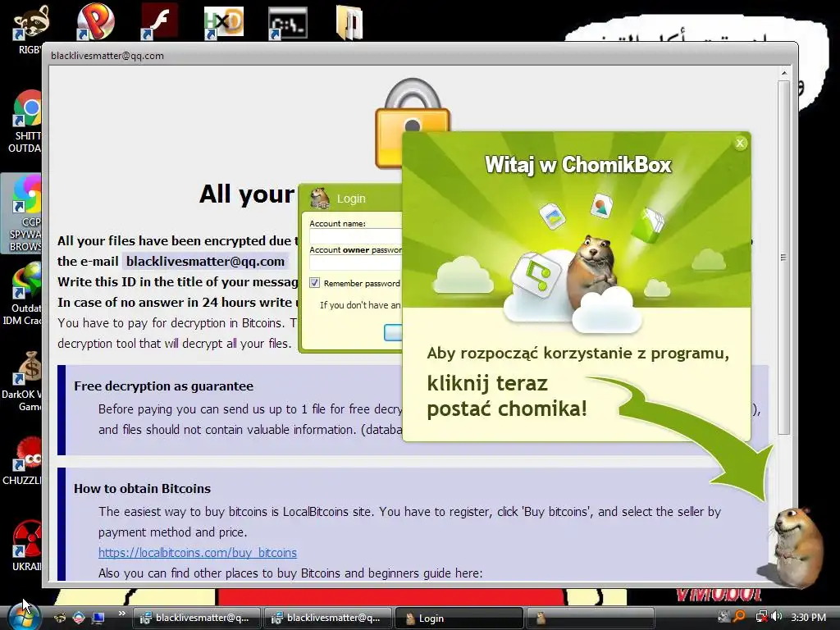The height and width of the screenshot is (630, 840).
Task: Open the Ukraine radiation symbol shortcut
Action: (x=27, y=546)
